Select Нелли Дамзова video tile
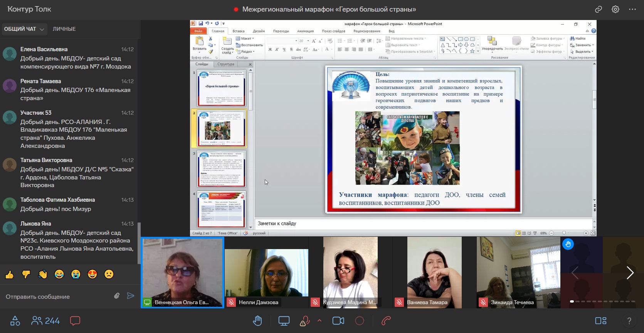The height and width of the screenshot is (333, 644). pyautogui.click(x=266, y=273)
